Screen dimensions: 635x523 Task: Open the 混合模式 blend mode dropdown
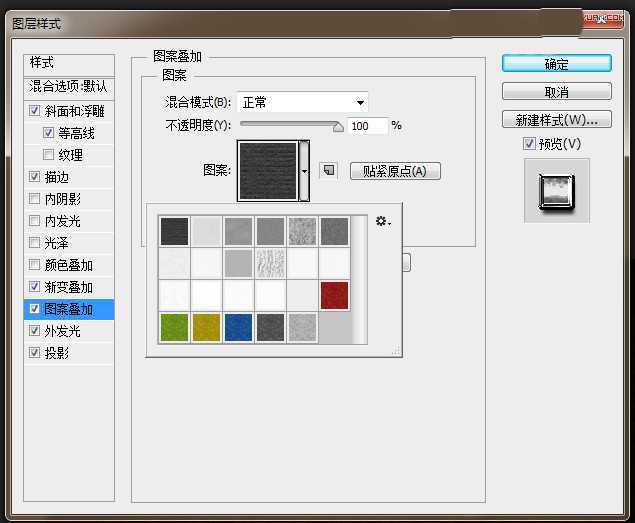pyautogui.click(x=302, y=102)
